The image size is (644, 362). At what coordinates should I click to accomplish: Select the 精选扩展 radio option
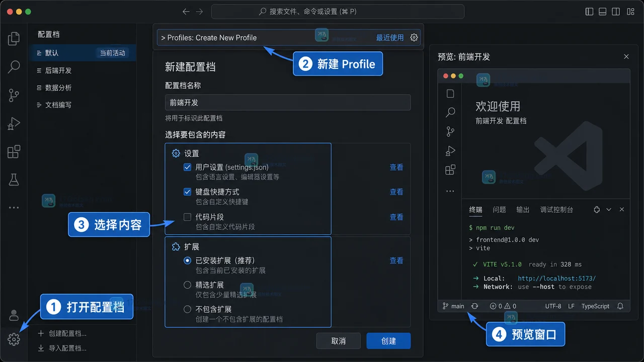click(187, 285)
